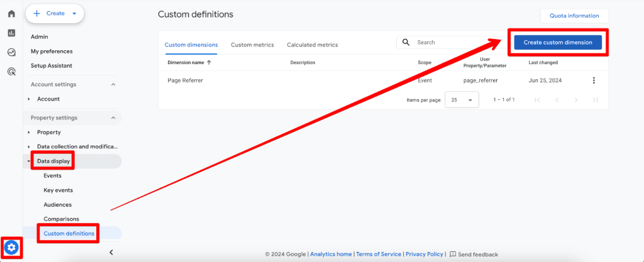Click the Event scope cell
The height and width of the screenshot is (262, 644).
coord(425,80)
